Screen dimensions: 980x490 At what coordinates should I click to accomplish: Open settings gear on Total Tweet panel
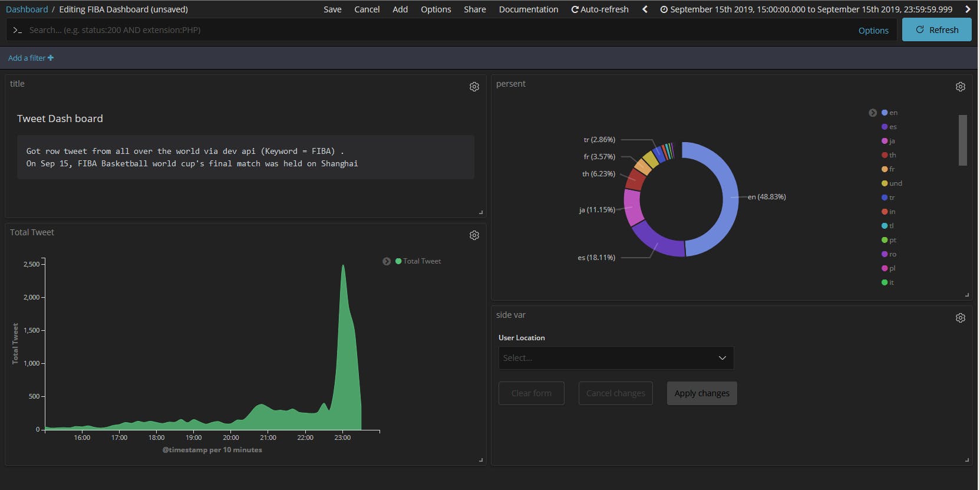pyautogui.click(x=474, y=235)
